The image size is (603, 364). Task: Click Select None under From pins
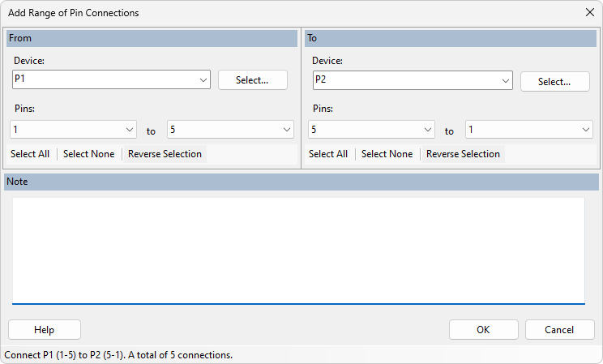(88, 154)
